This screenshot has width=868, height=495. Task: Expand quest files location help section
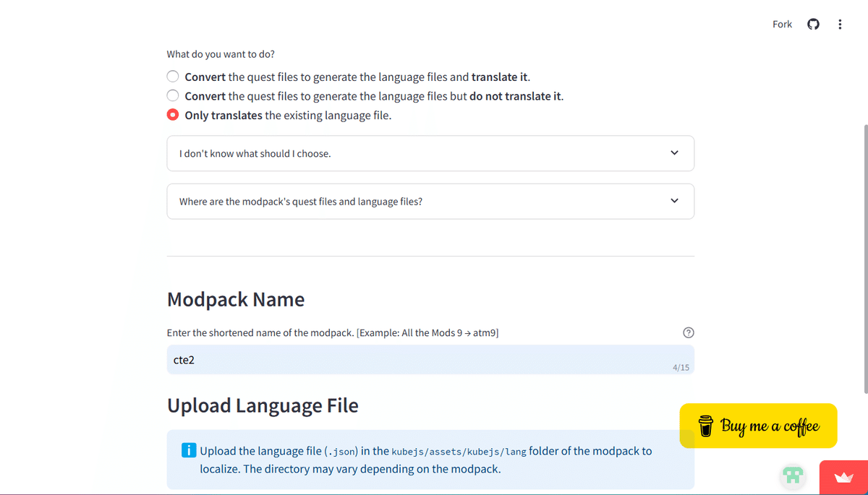pyautogui.click(x=430, y=201)
